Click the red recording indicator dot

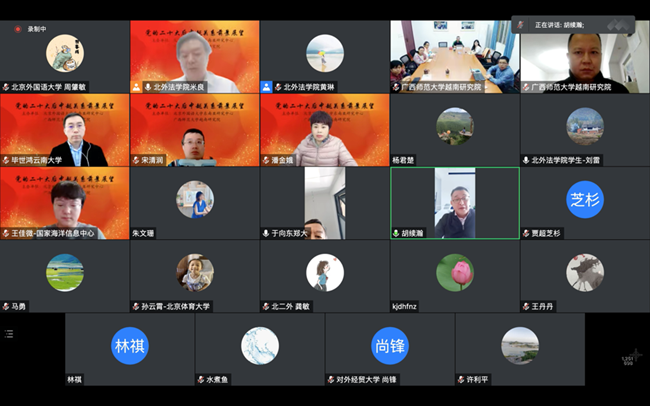click(18, 29)
